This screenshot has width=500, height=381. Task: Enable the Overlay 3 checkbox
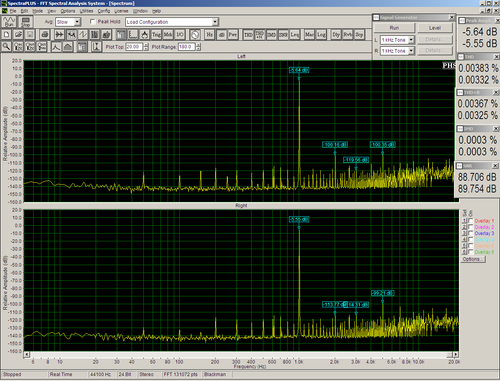tap(471, 233)
